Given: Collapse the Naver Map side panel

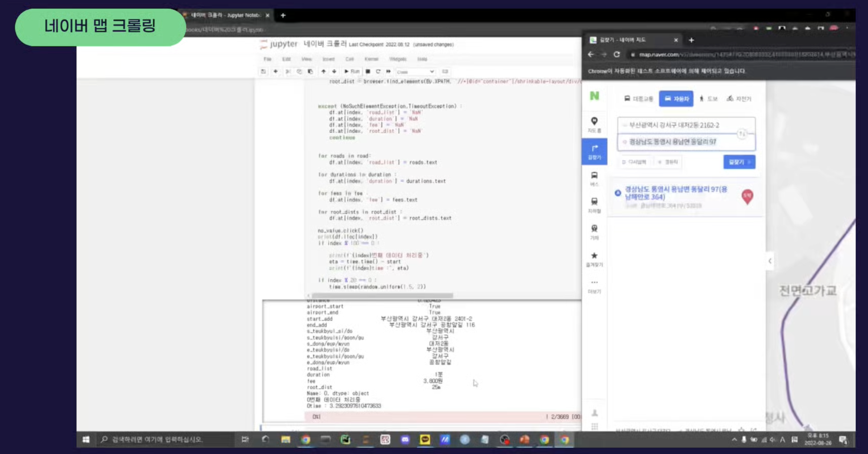Looking at the screenshot, I should [770, 261].
